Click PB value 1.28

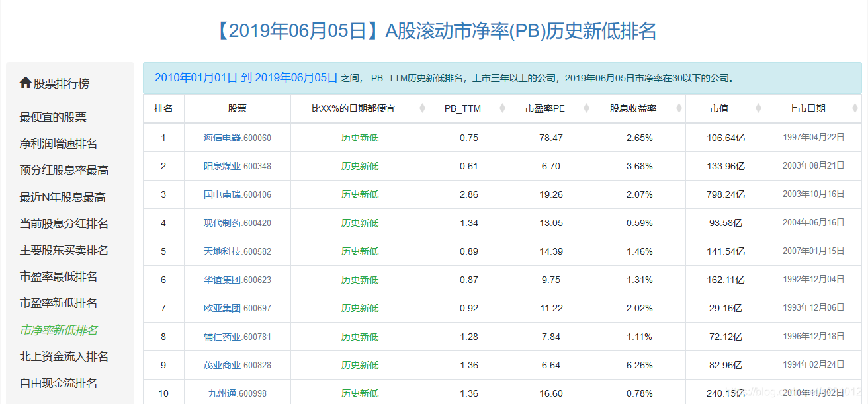click(x=468, y=337)
